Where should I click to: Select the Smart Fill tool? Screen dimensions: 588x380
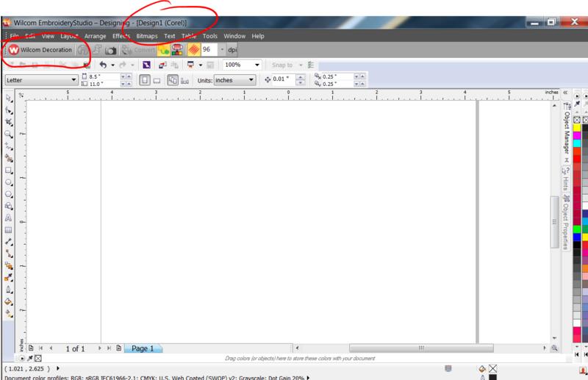pyautogui.click(x=8, y=158)
